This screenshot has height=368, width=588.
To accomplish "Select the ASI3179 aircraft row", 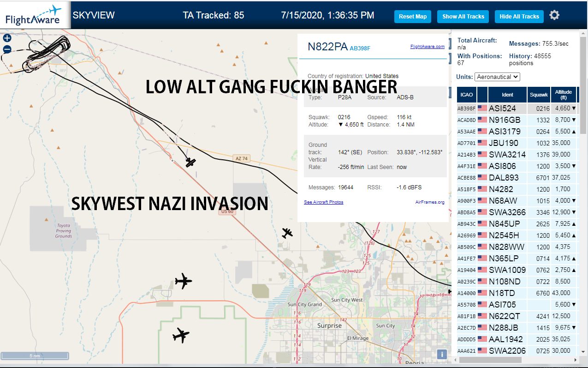I will pos(517,132).
